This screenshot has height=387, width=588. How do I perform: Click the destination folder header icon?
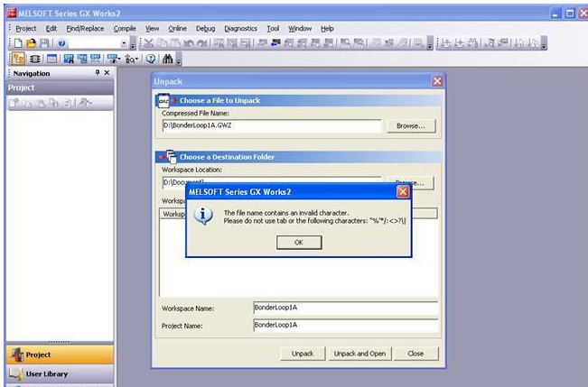[x=171, y=157]
